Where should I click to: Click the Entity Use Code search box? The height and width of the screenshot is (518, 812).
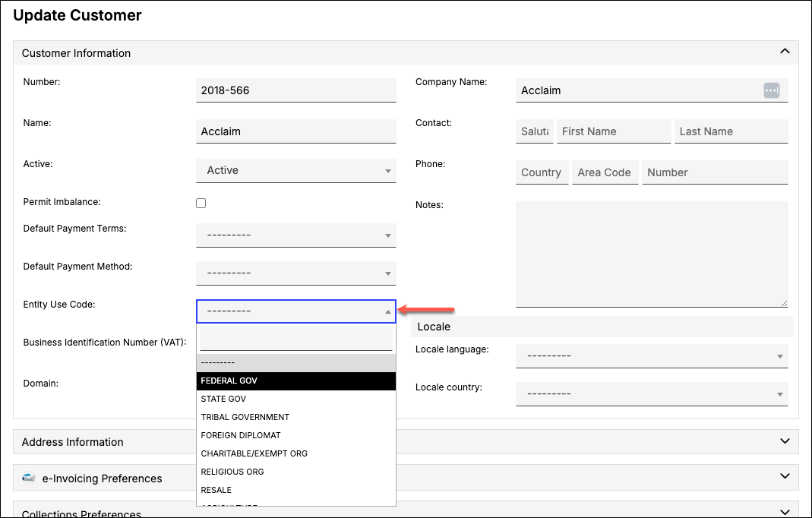tap(296, 339)
